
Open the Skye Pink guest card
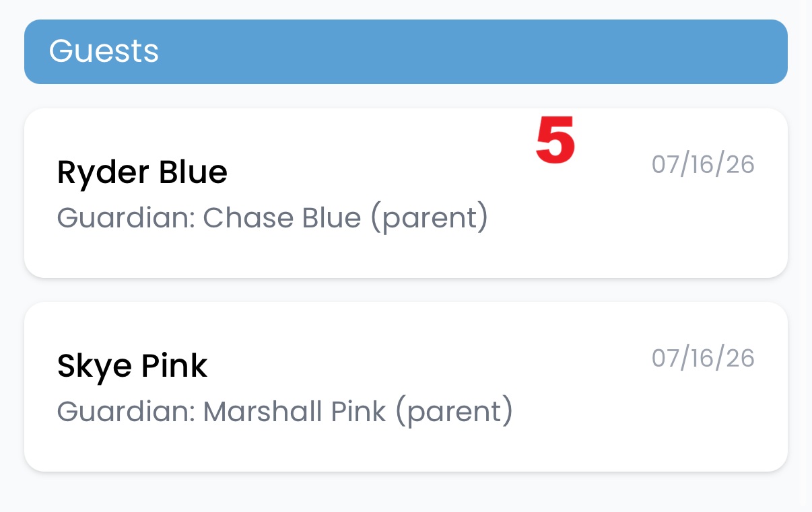click(x=406, y=387)
